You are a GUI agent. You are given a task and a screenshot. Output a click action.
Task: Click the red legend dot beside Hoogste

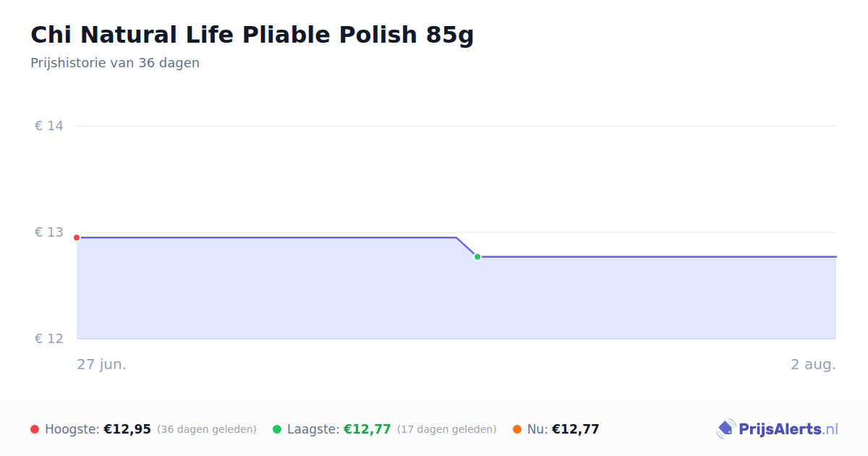(35, 429)
